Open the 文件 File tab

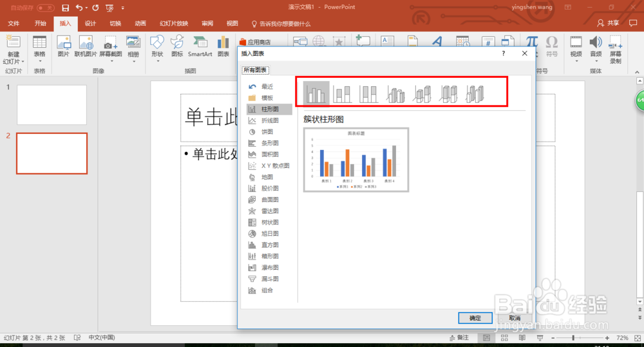[14, 23]
